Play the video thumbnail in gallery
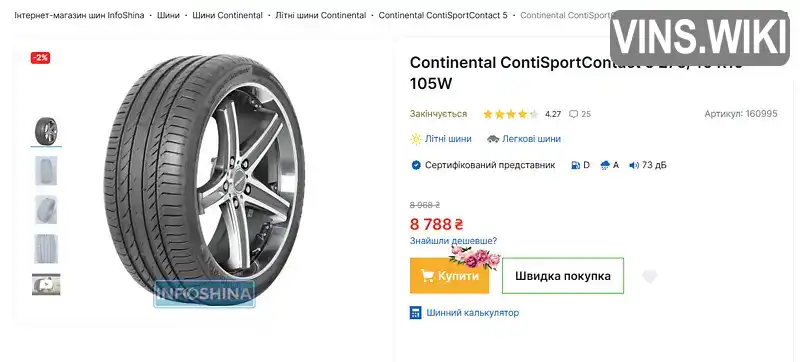 tap(46, 284)
